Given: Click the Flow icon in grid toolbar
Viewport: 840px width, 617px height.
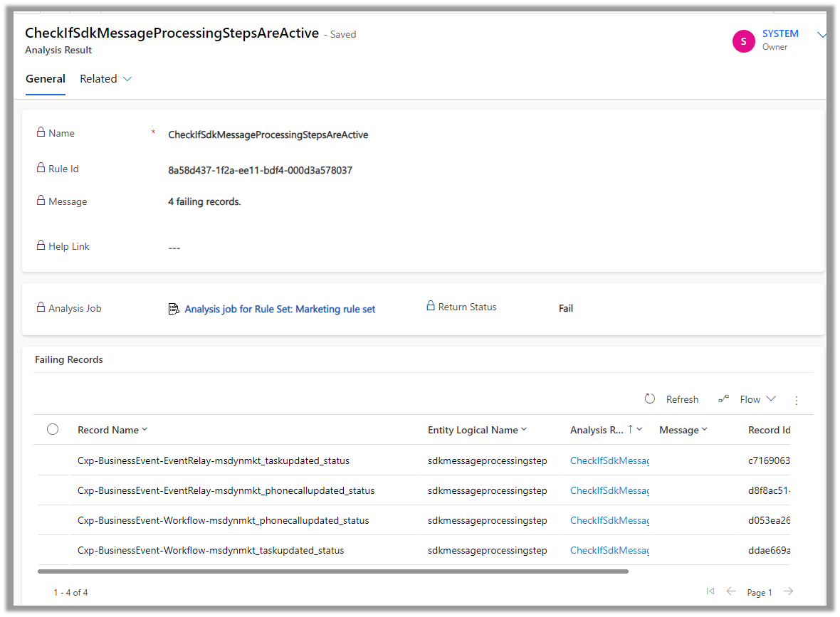Looking at the screenshot, I should (x=723, y=399).
